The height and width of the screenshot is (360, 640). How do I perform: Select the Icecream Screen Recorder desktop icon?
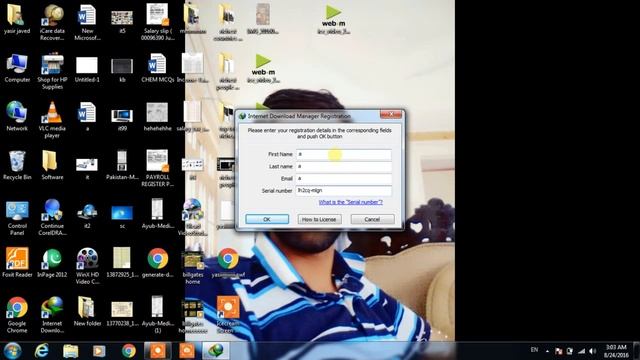[x=228, y=315]
